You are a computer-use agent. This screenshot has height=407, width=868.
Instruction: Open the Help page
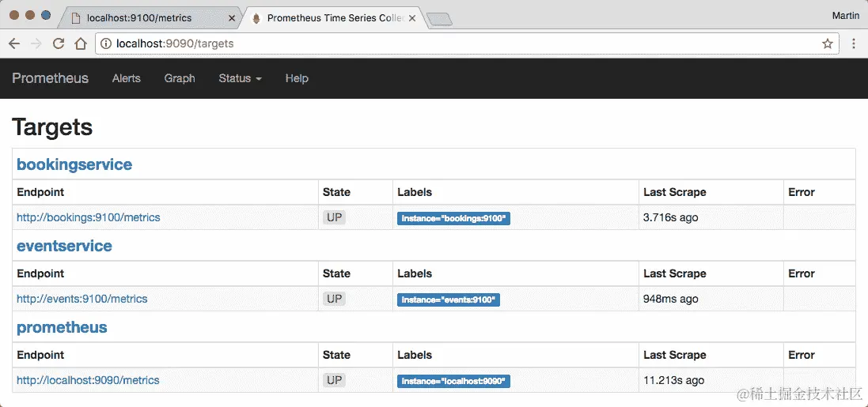(297, 78)
